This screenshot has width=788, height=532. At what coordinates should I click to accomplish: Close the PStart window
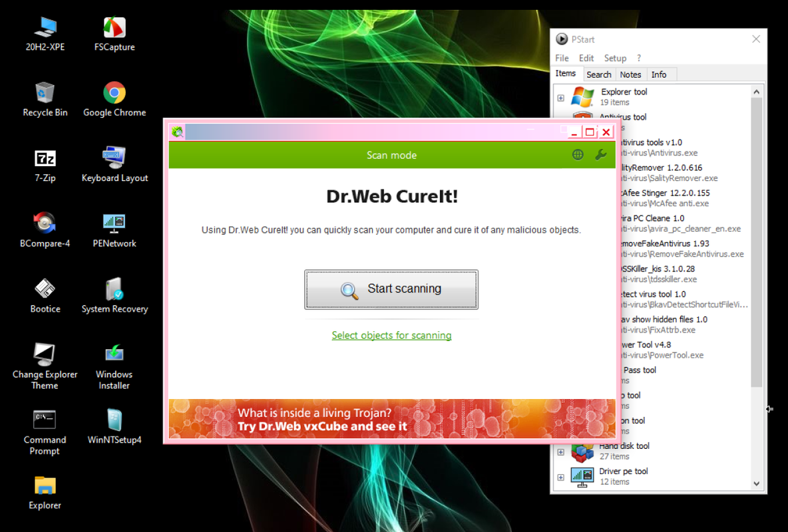pyautogui.click(x=756, y=39)
